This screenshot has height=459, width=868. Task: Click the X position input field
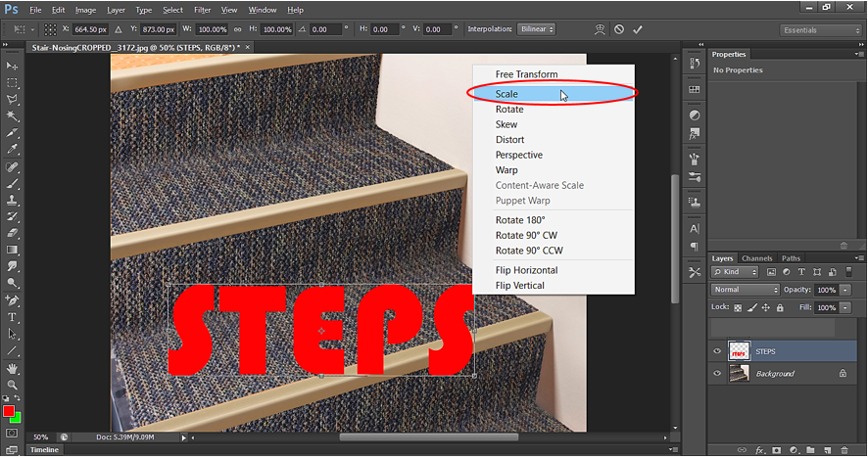[x=90, y=30]
